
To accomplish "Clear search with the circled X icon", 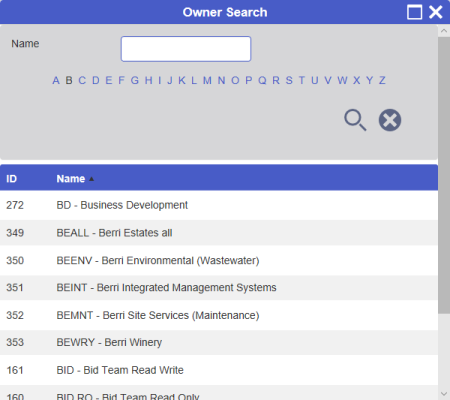I will pos(390,120).
